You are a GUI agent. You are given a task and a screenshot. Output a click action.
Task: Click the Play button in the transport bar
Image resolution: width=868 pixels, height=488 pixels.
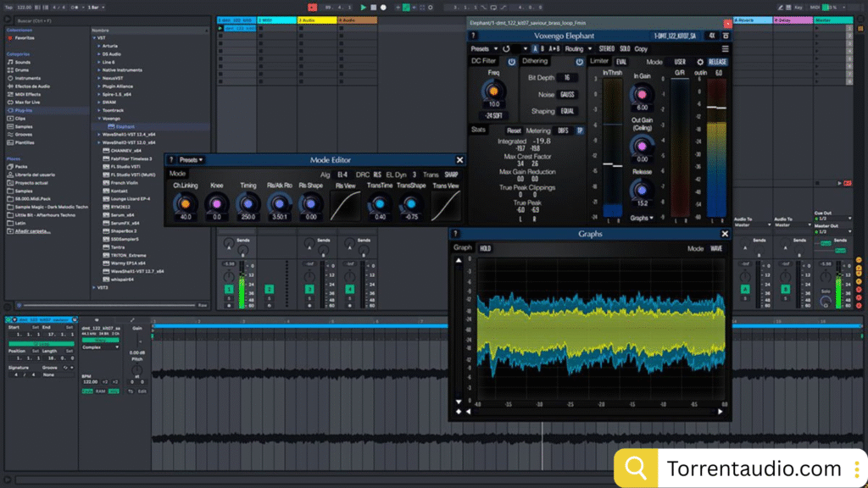click(x=364, y=8)
